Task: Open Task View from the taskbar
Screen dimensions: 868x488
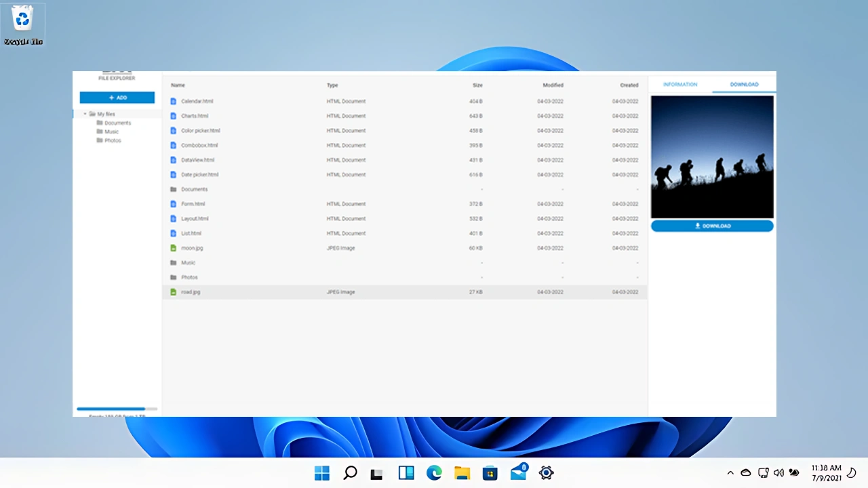Action: pyautogui.click(x=377, y=473)
